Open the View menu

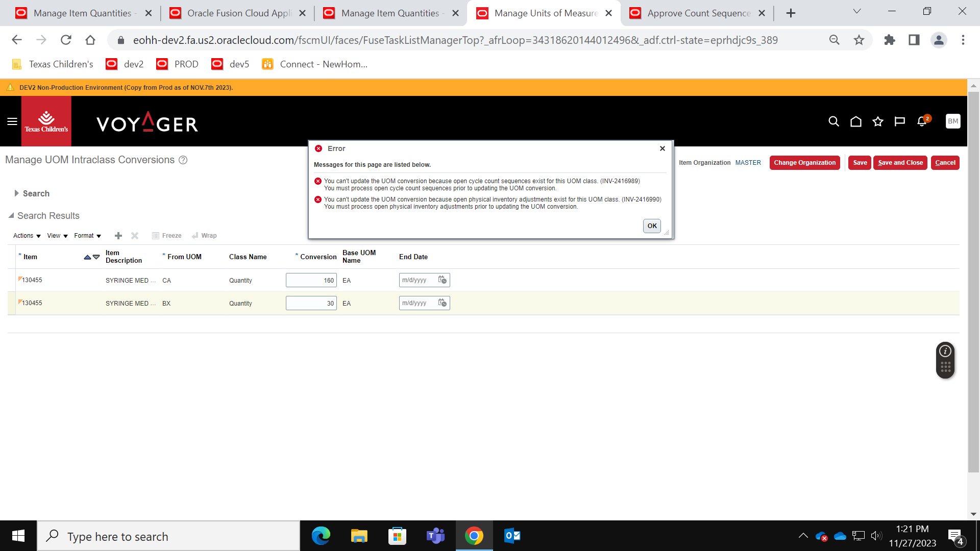pyautogui.click(x=55, y=236)
